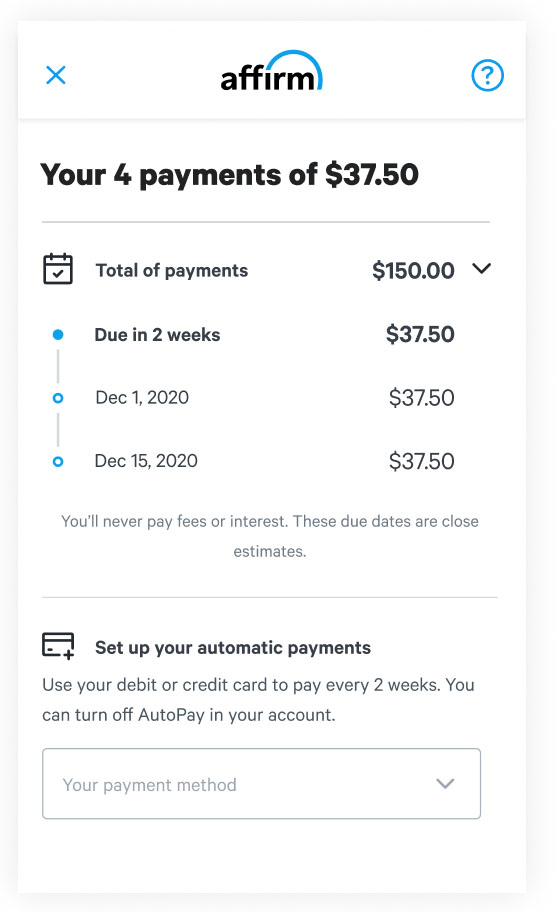Screen dimensions: 557x912
Task: Select the Dec 15, 2020 timeline dot
Action: click(x=58, y=461)
